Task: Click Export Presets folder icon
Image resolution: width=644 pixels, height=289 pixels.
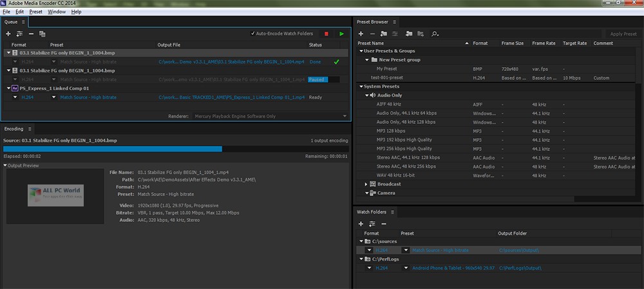Action: [421, 34]
